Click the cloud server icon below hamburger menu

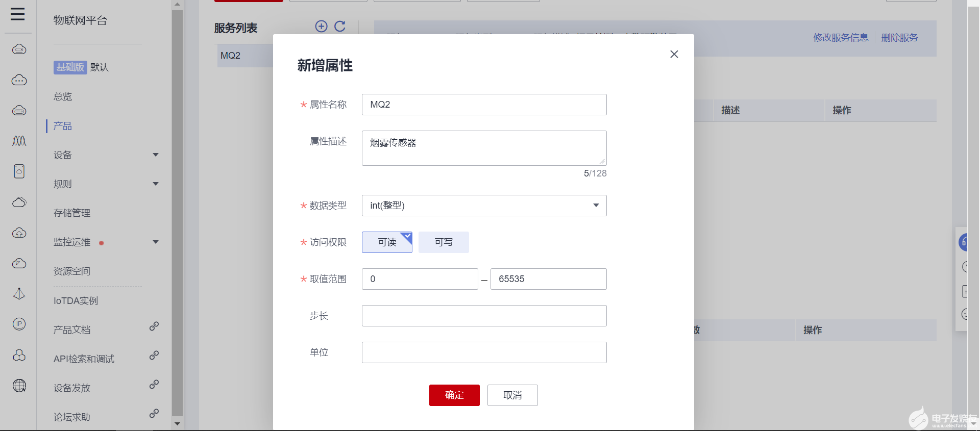click(19, 49)
